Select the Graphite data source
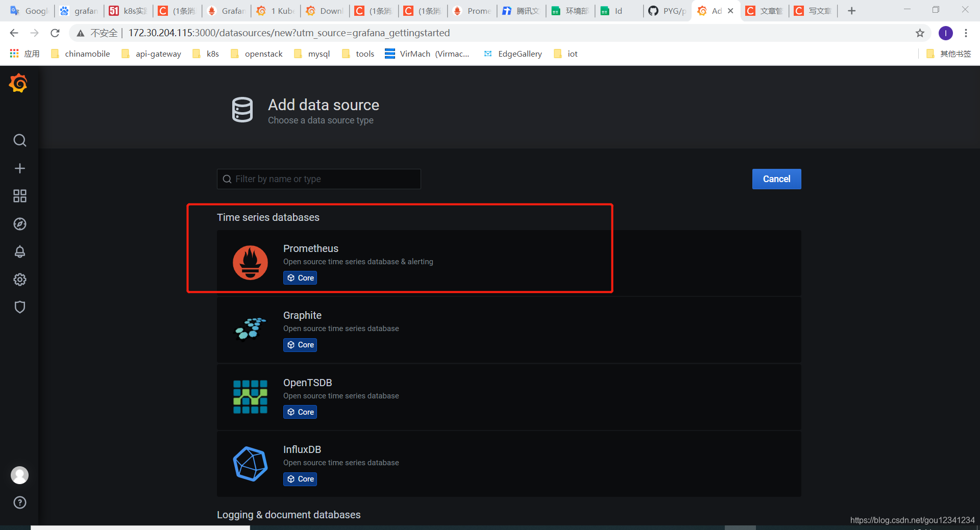 [509, 330]
